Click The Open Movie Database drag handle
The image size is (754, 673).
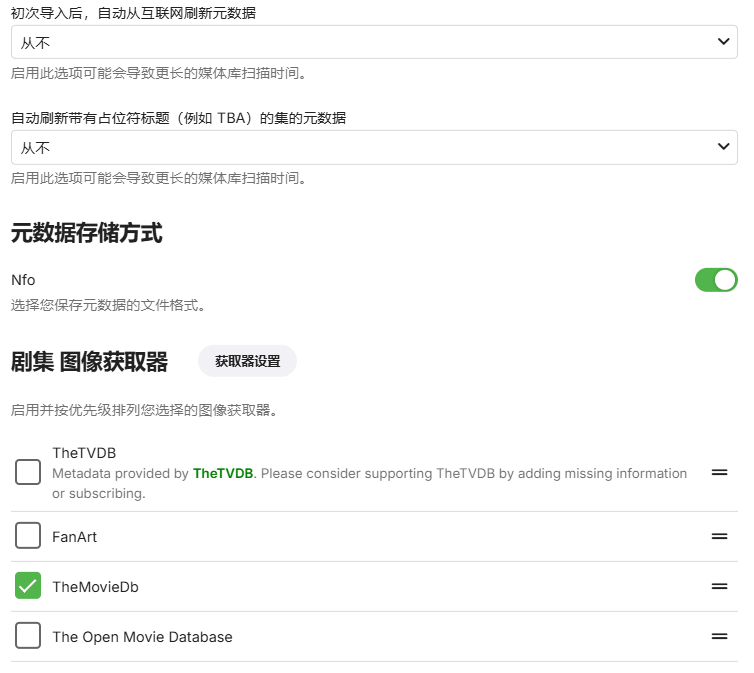[719, 637]
